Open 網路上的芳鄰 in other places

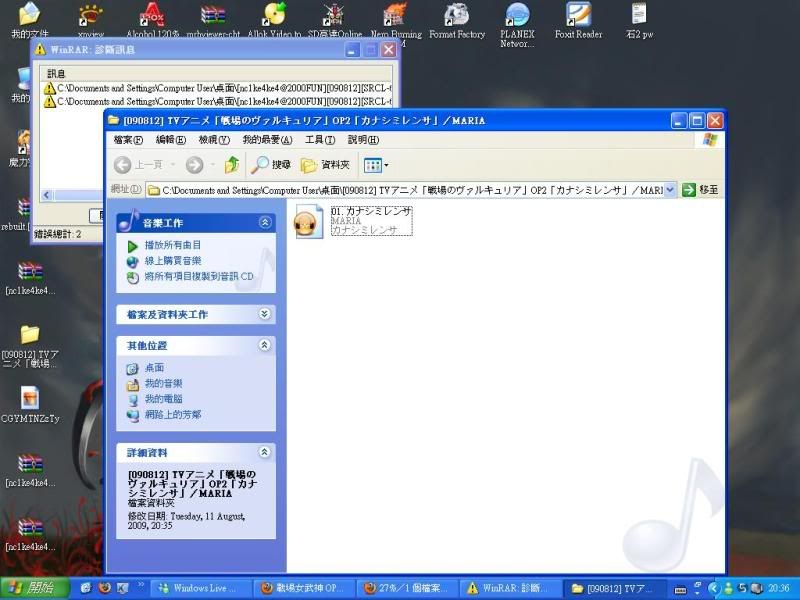(172, 414)
